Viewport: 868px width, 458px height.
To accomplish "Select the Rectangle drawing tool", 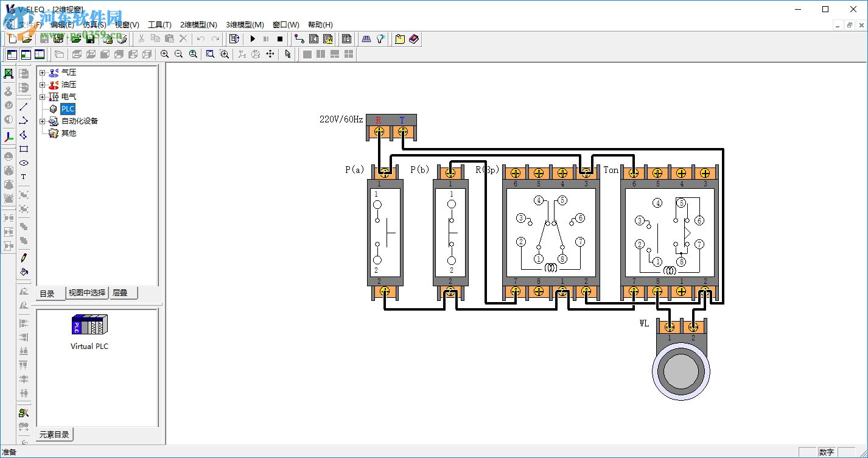I will (24, 149).
